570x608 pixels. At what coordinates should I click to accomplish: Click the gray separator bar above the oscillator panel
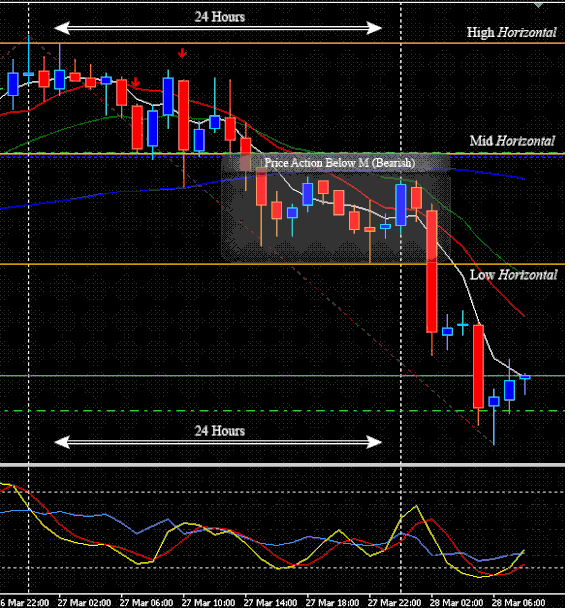coord(283,465)
